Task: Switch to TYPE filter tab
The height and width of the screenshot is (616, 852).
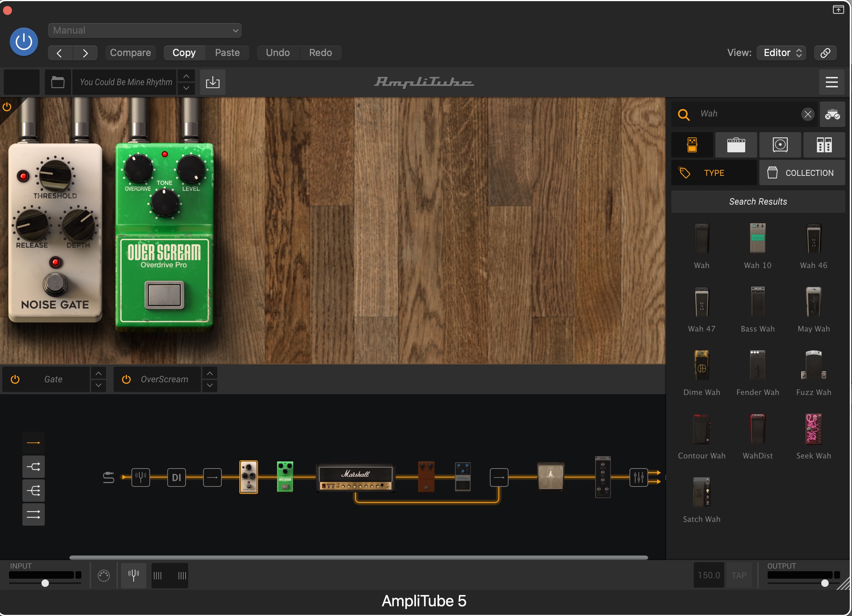Action: pyautogui.click(x=714, y=173)
